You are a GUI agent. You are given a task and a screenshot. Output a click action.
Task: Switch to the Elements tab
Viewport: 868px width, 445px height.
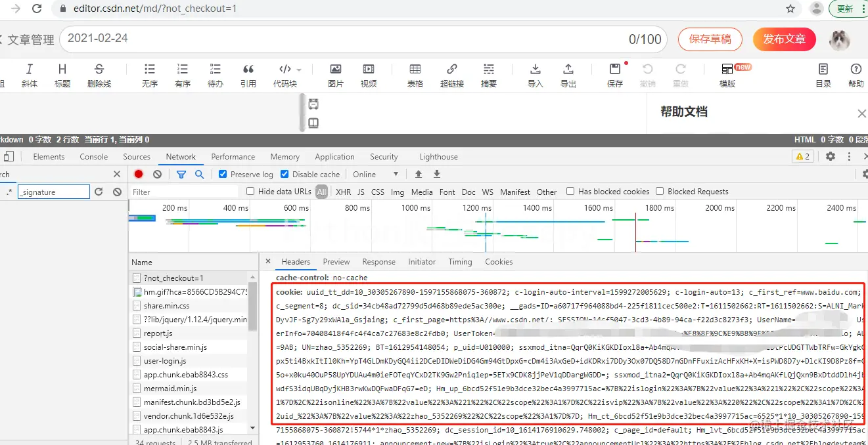pos(49,157)
